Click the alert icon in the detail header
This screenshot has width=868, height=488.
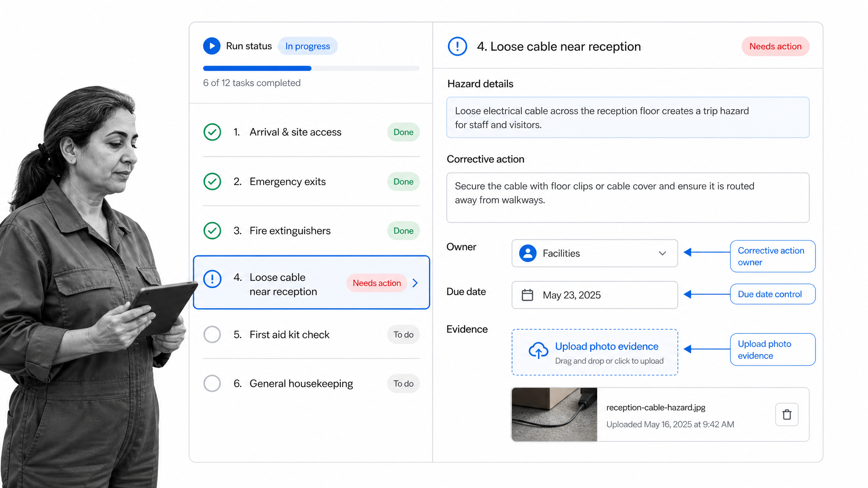pos(457,46)
